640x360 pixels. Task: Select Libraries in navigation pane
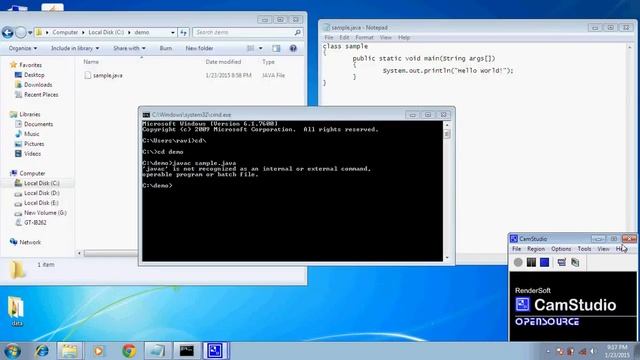pyautogui.click(x=30, y=114)
